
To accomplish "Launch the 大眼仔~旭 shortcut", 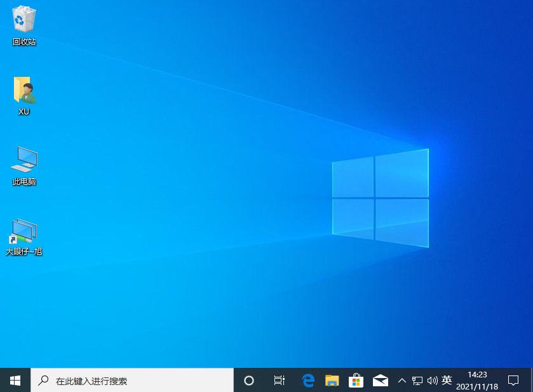I will point(23,230).
